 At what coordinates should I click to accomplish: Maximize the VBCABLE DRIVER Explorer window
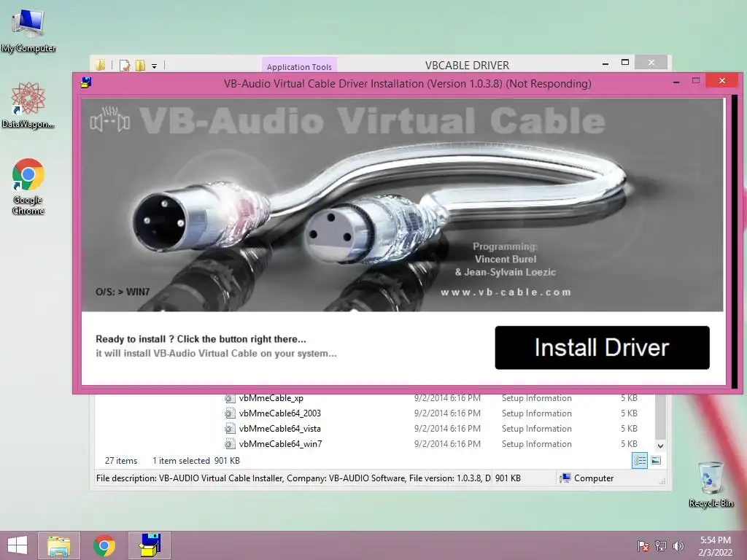pos(625,63)
